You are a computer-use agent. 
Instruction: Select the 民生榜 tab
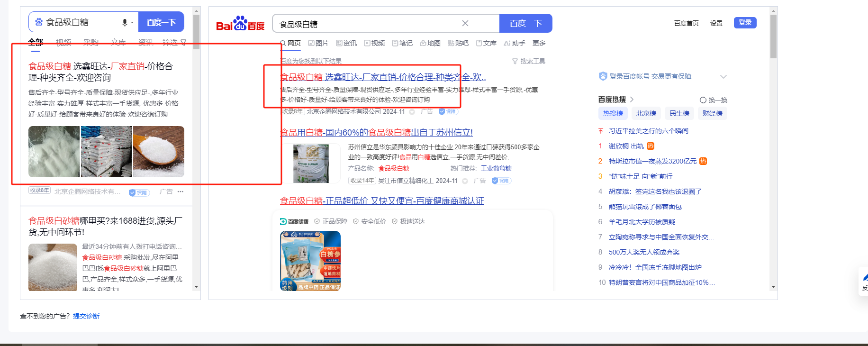[x=679, y=113]
